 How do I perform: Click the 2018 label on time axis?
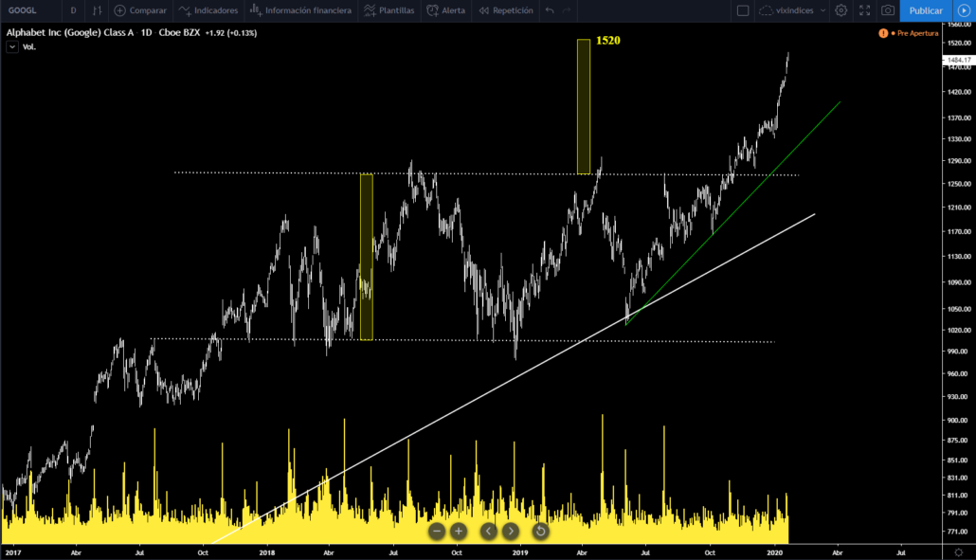[x=266, y=552]
